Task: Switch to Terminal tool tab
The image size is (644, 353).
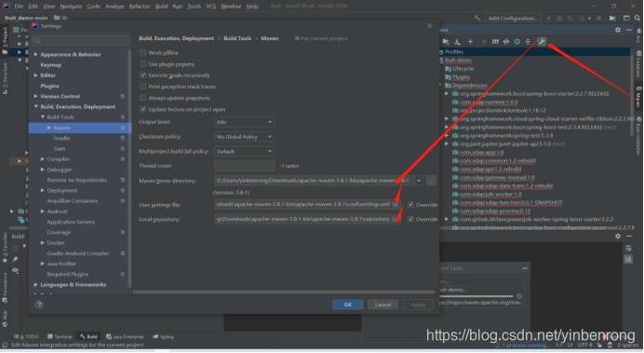Action: 60,336
